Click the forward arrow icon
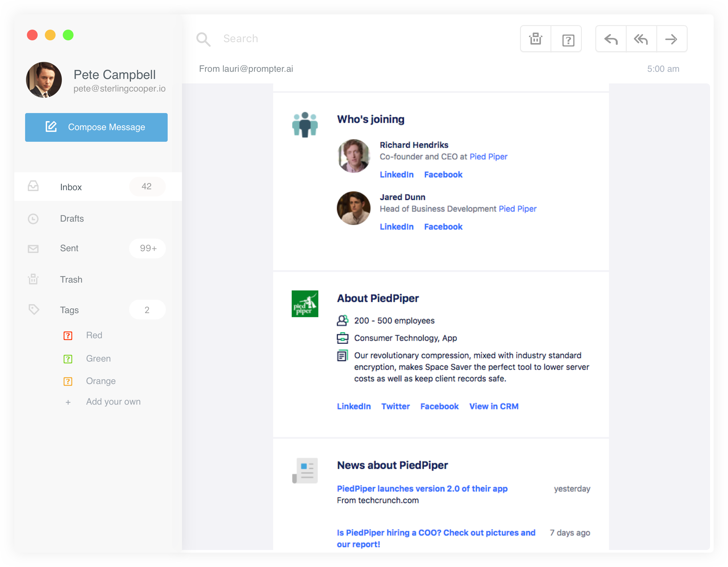The width and height of the screenshot is (728, 567). [x=671, y=39]
